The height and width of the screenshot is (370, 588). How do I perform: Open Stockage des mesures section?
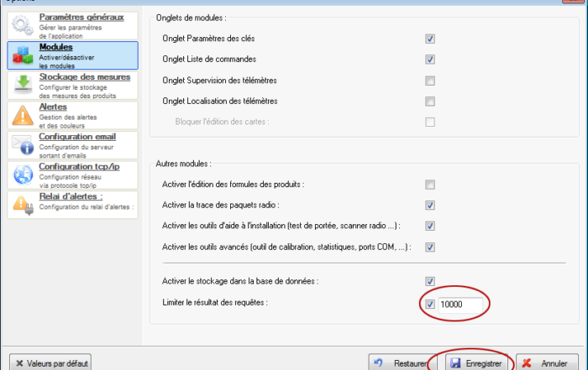tap(85, 77)
